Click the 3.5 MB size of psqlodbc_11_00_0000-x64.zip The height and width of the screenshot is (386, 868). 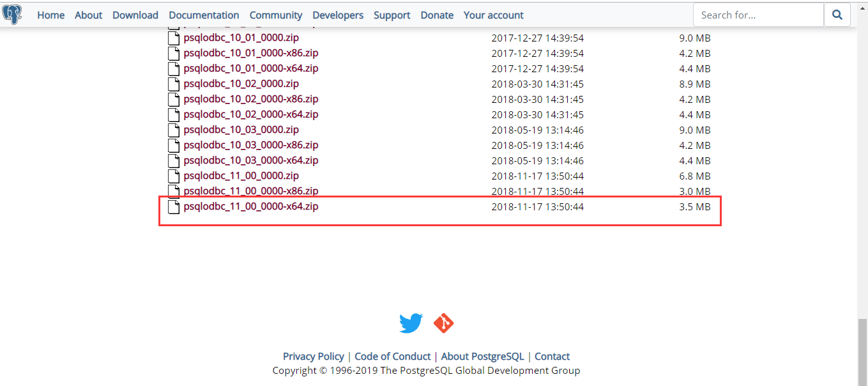[695, 206]
